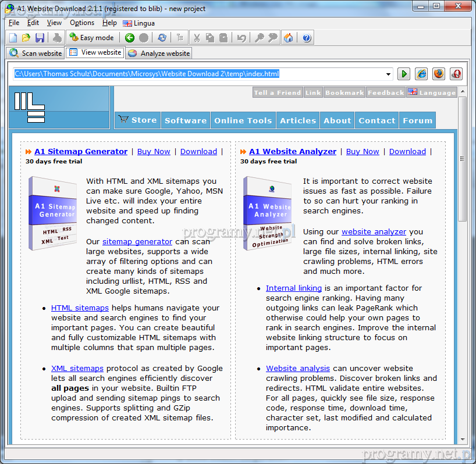Open page in Internet Explorer icon
476x464 pixels.
click(421, 74)
